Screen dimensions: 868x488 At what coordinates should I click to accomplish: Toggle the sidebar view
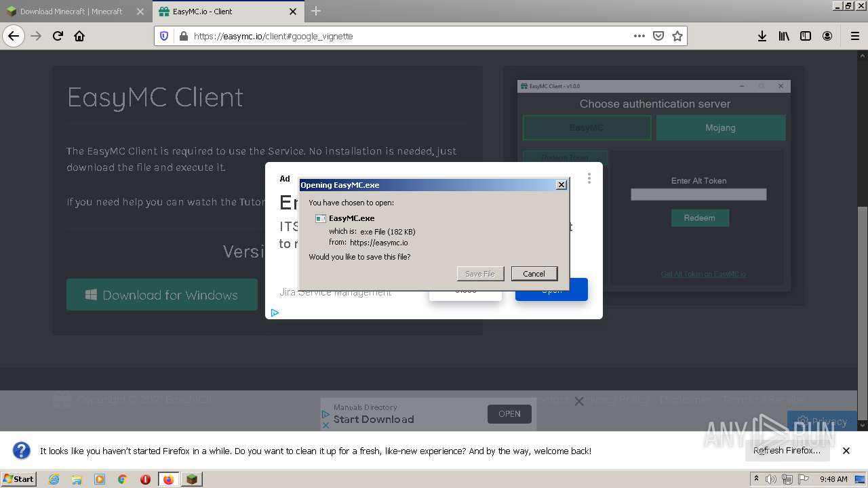806,36
